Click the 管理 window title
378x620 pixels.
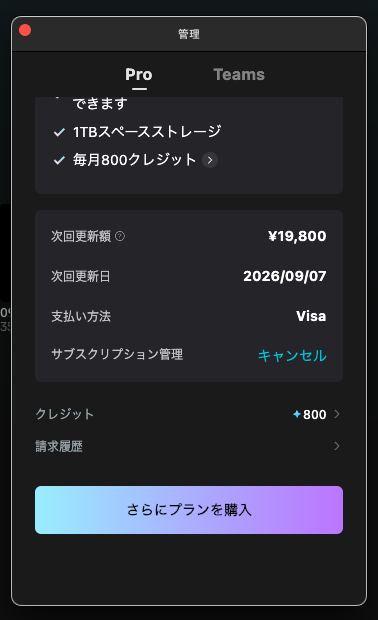[189, 34]
